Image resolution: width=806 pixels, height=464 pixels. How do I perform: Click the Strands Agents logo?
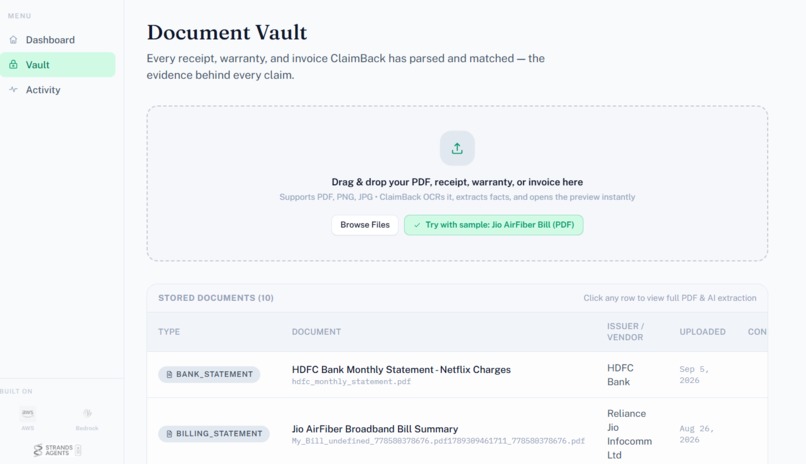point(57,450)
